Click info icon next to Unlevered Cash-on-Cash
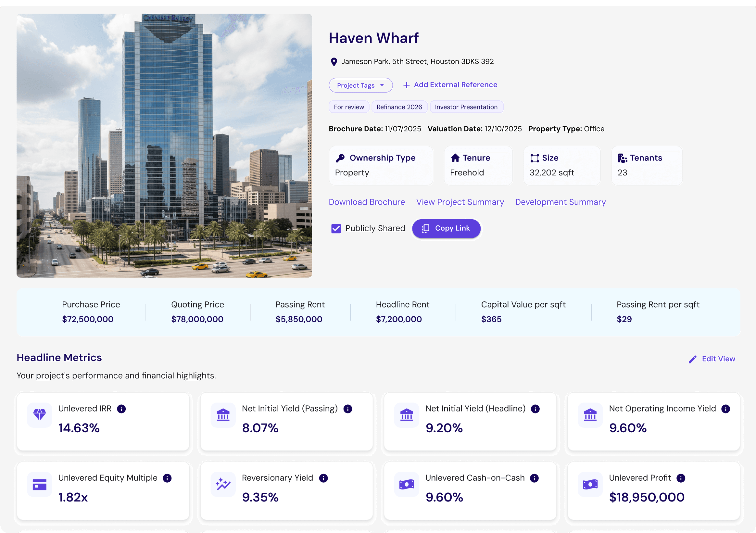This screenshot has height=533, width=756. (x=534, y=478)
